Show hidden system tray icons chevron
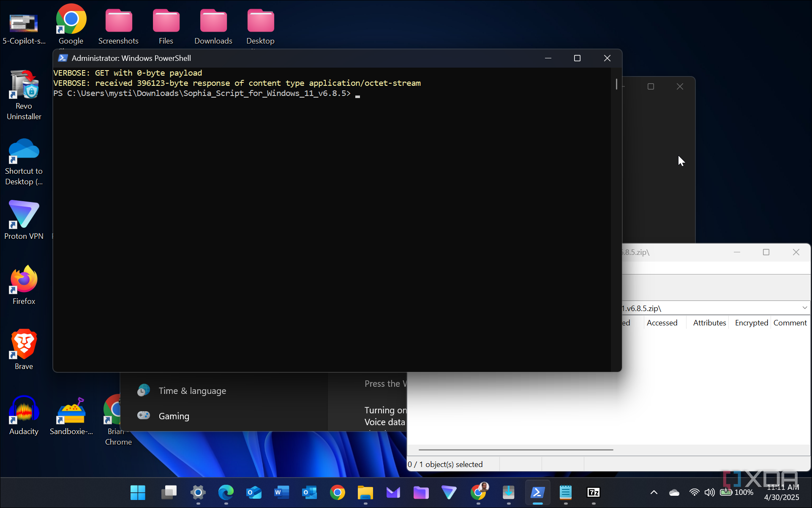 coord(654,492)
